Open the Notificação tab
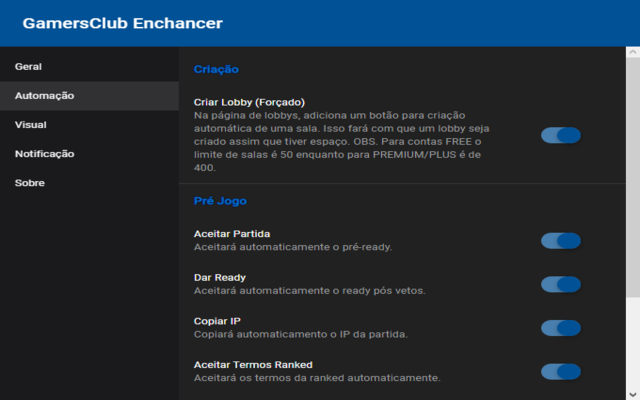This screenshot has width=640, height=400. coord(89,154)
